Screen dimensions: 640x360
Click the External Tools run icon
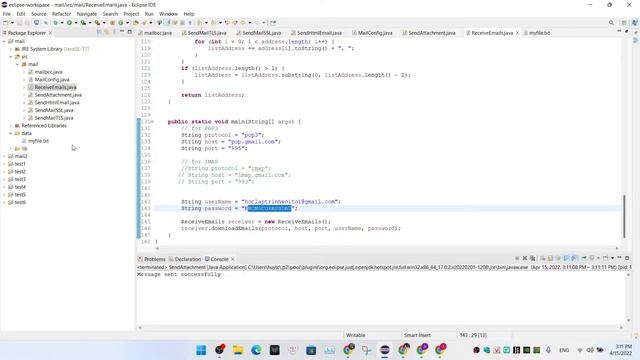(97, 23)
